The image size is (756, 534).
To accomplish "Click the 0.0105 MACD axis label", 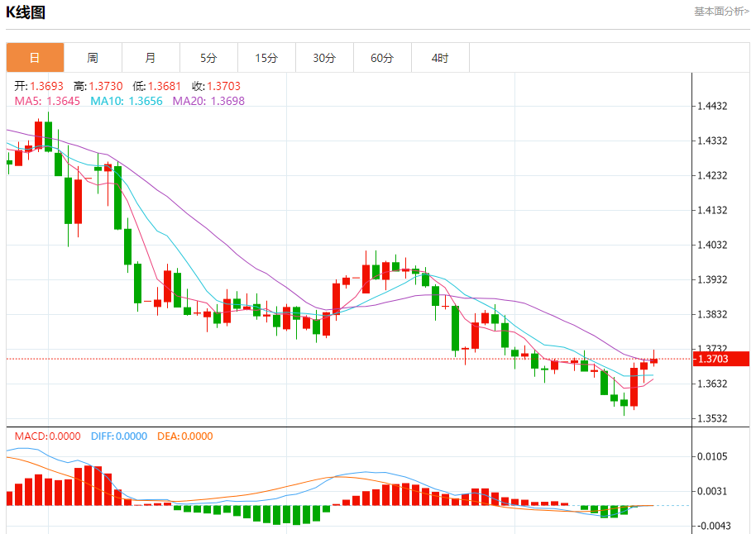I will (x=712, y=456).
